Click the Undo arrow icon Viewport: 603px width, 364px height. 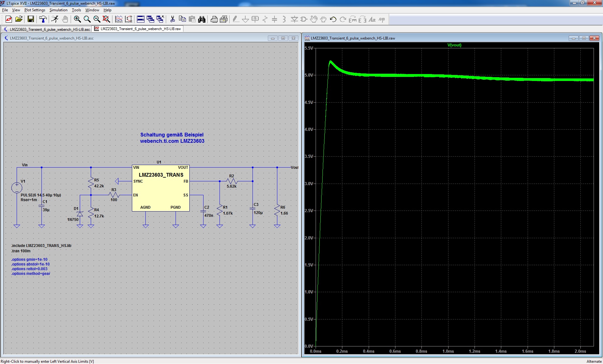(x=333, y=19)
